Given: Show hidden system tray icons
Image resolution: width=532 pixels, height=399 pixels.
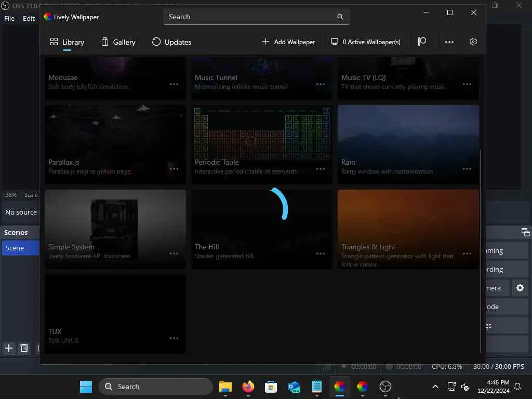Looking at the screenshot, I should click(435, 387).
